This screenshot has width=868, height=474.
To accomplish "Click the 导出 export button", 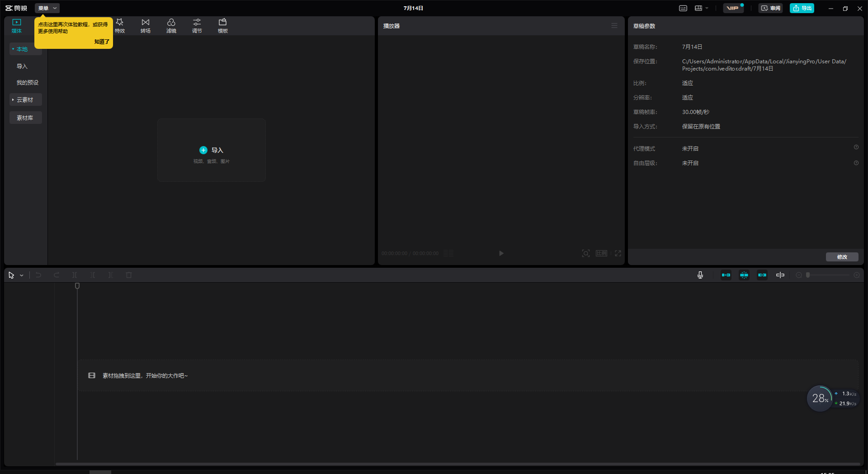I will click(802, 8).
